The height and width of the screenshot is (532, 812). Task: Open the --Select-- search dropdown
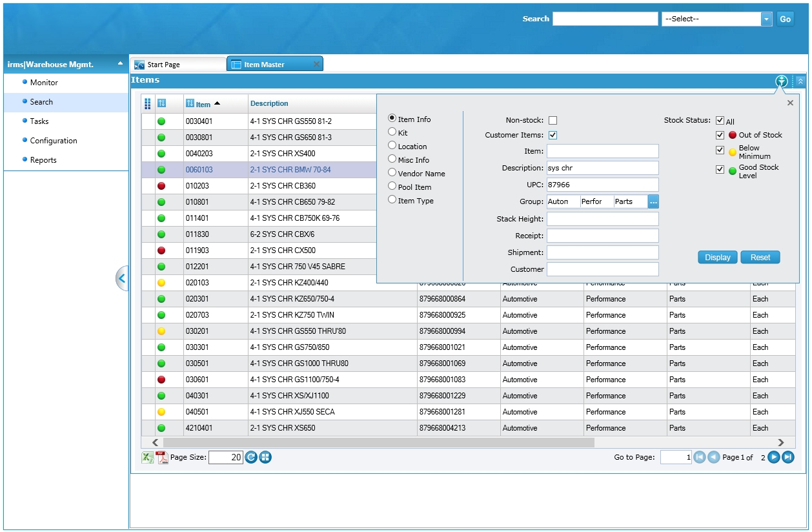[766, 19]
